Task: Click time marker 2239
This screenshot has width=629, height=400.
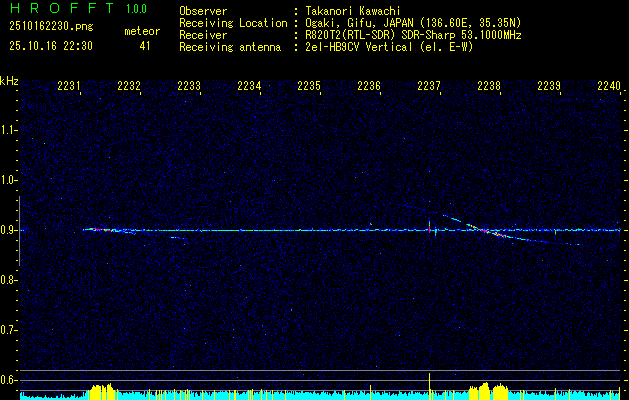Action: pyautogui.click(x=549, y=86)
